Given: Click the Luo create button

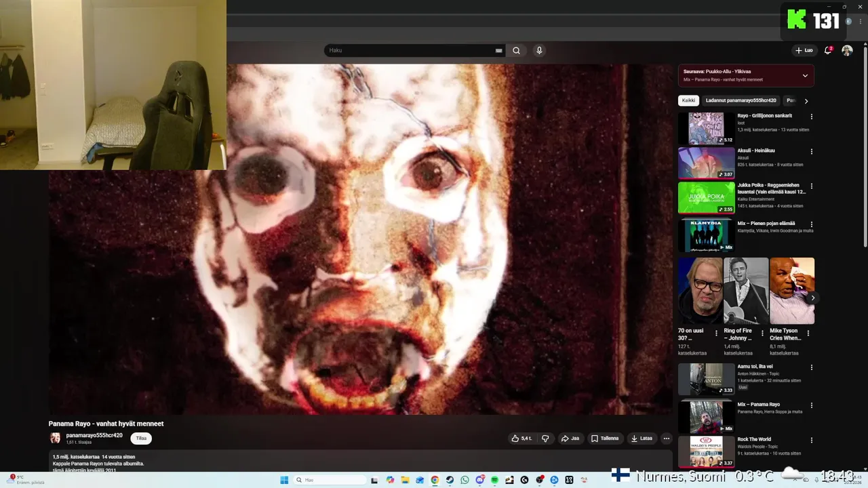Looking at the screenshot, I should tap(804, 50).
